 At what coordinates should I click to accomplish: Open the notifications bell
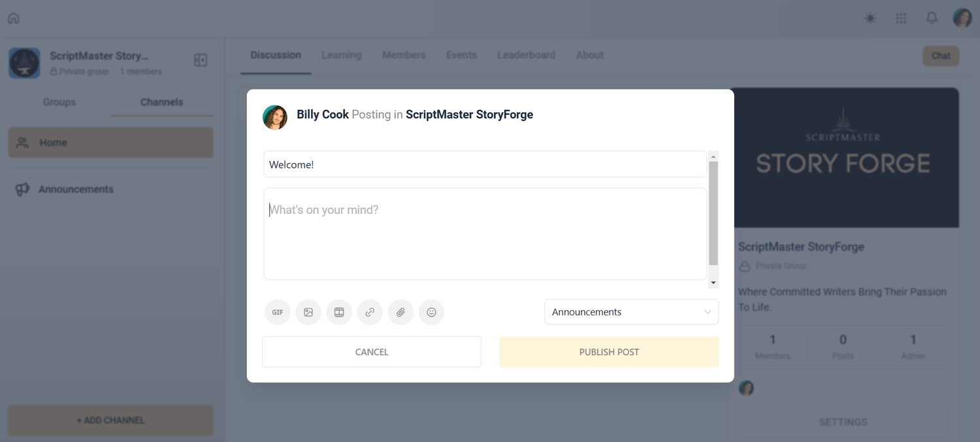click(932, 18)
